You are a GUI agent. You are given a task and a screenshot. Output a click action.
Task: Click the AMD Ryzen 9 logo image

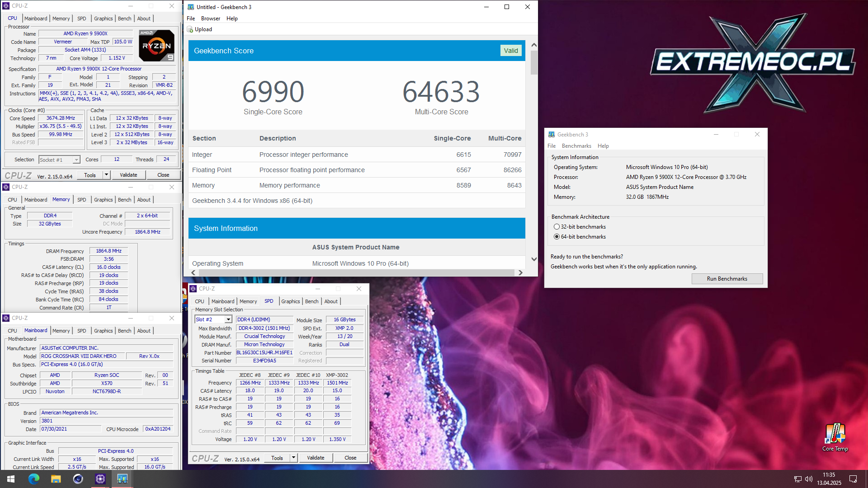[x=156, y=46]
